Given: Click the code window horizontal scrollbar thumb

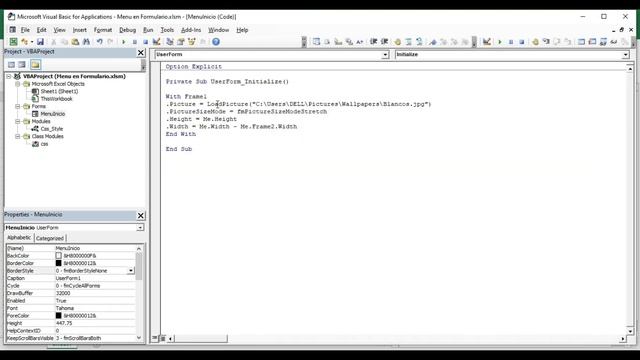Looking at the screenshot, I should [200, 338].
